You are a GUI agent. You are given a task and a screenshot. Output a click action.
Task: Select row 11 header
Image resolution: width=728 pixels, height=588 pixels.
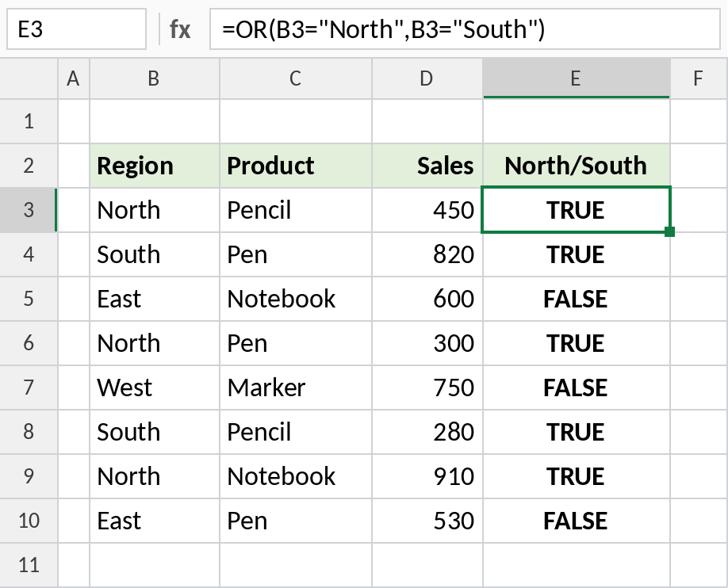point(29,565)
